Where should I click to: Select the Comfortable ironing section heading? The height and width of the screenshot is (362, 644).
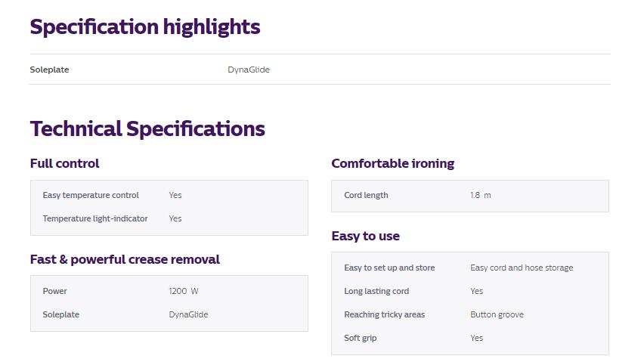point(392,163)
